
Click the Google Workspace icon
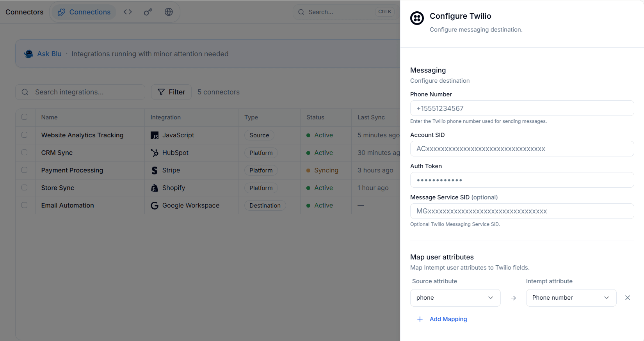[x=155, y=206]
